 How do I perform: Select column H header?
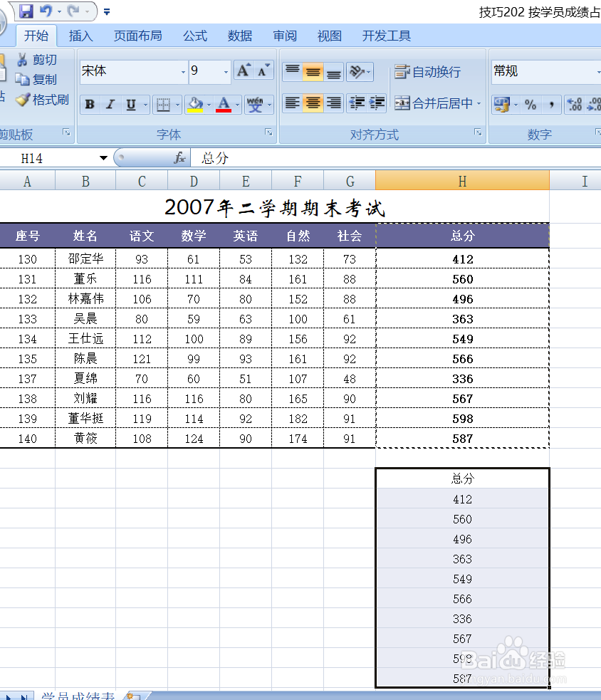click(462, 181)
